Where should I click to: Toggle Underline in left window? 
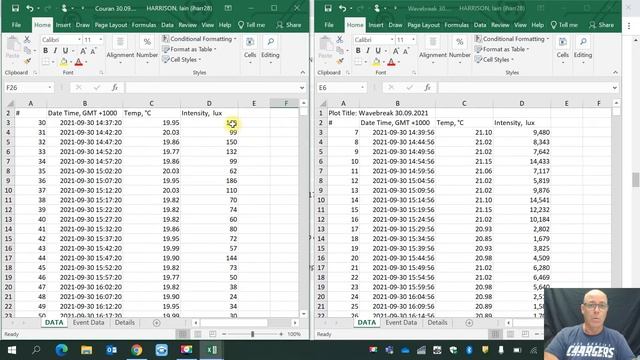[65, 51]
